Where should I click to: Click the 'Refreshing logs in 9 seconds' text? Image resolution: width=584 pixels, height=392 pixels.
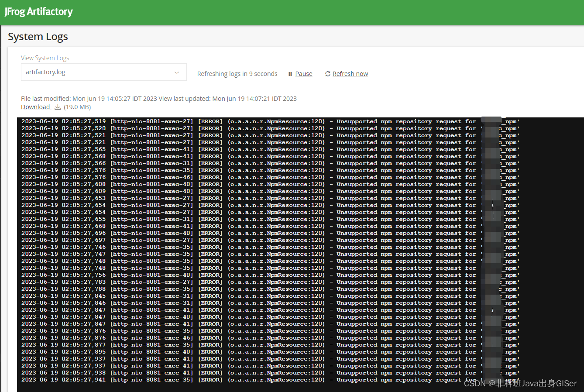[x=237, y=74]
